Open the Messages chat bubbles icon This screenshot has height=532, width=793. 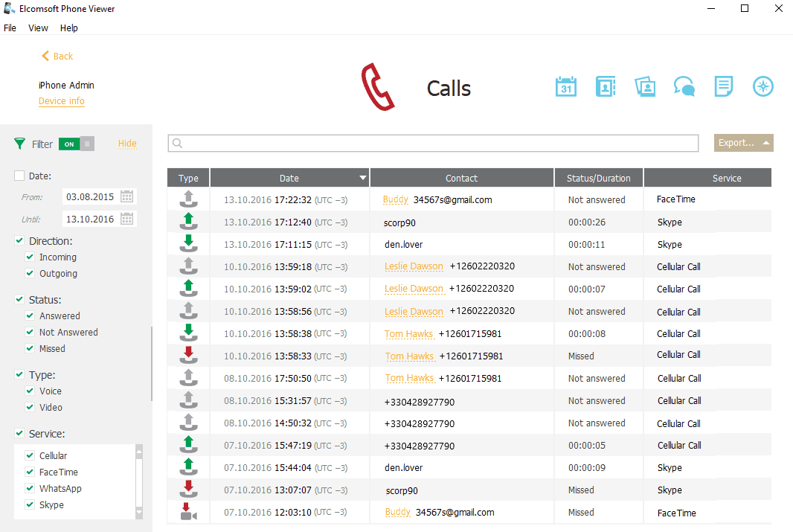(x=684, y=86)
